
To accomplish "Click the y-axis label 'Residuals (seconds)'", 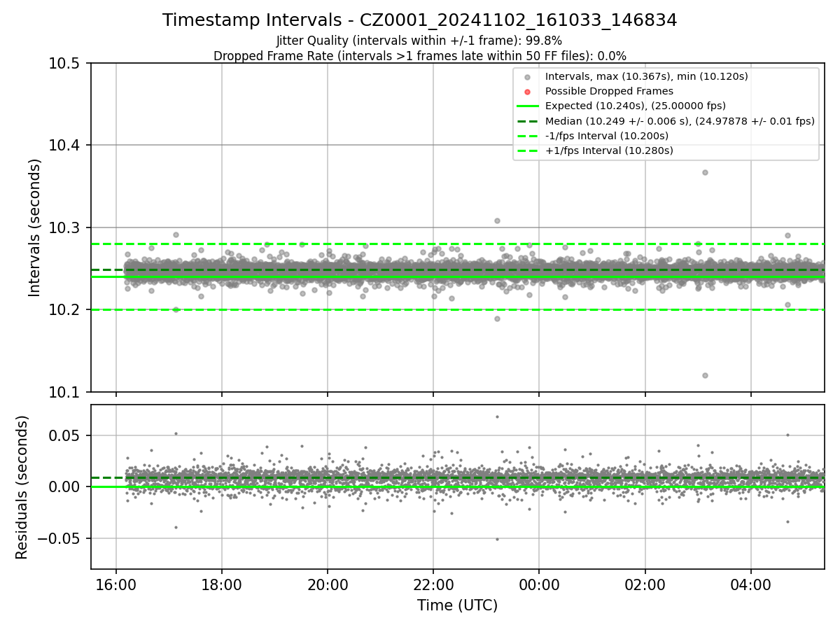I will 22,487.
